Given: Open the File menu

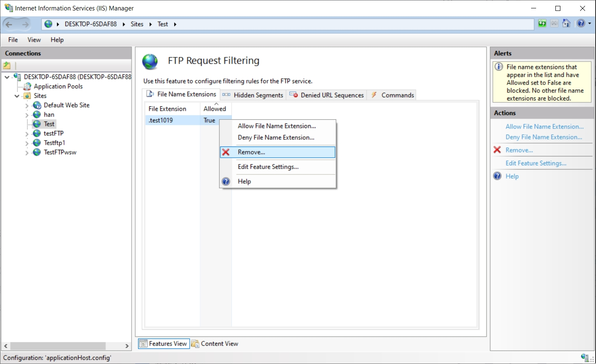Looking at the screenshot, I should [13, 40].
